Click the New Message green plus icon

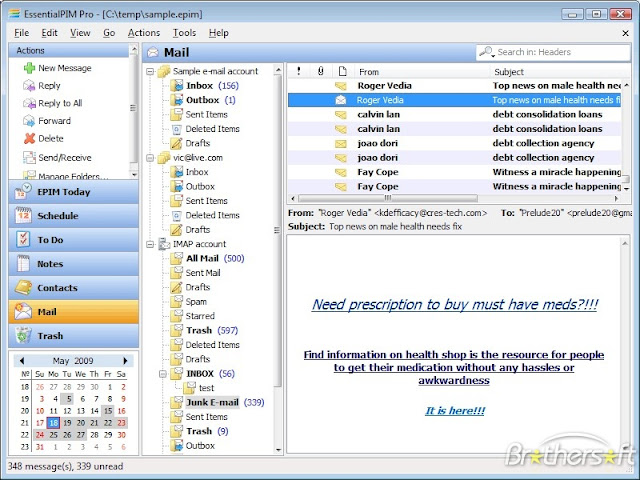pyautogui.click(x=29, y=68)
